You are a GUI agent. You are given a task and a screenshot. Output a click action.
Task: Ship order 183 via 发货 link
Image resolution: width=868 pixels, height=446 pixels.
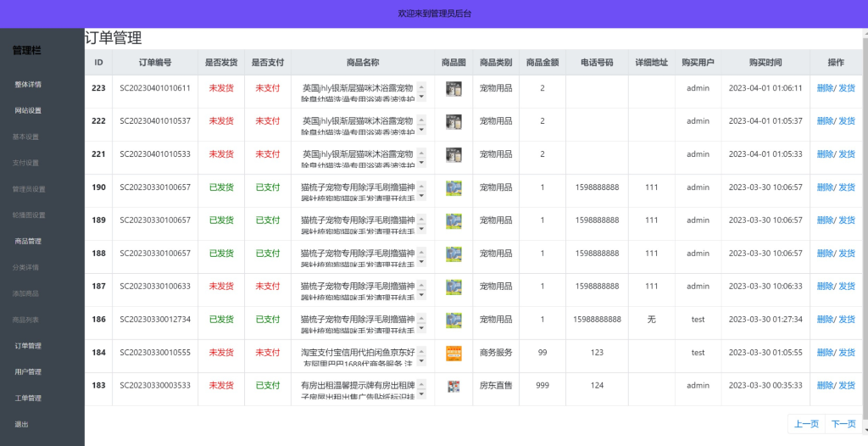(847, 385)
